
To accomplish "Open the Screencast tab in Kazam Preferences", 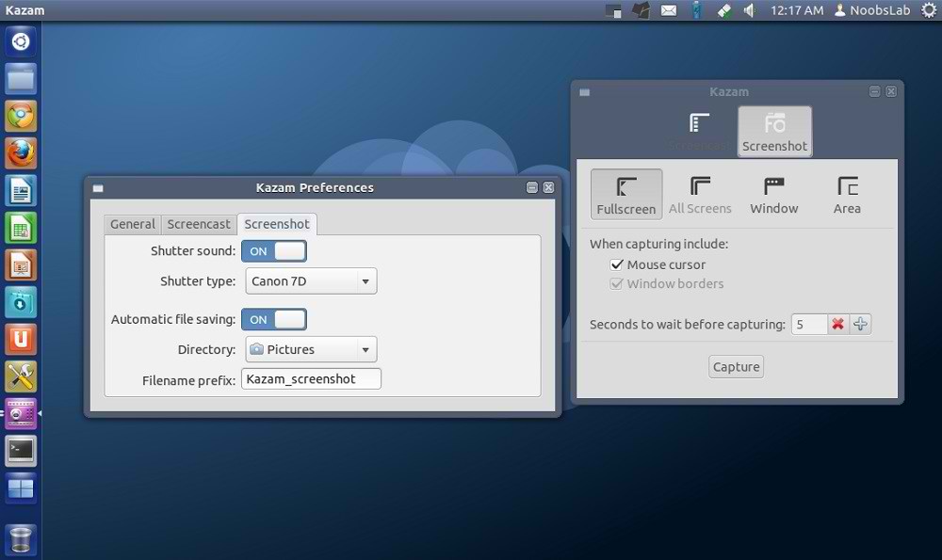I will 199,225.
